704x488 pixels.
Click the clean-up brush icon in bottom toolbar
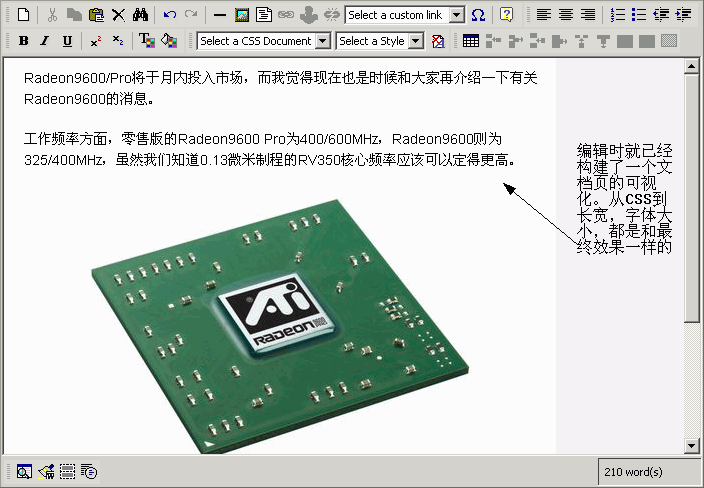(46, 472)
